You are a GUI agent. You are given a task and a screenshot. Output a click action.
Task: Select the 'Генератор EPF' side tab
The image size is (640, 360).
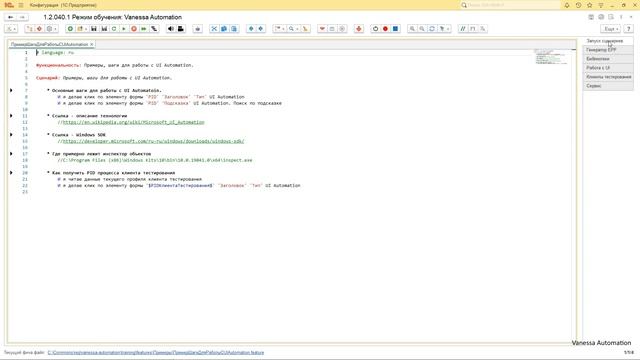tap(608, 50)
